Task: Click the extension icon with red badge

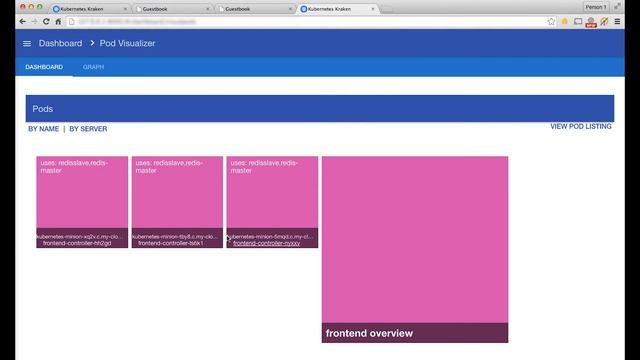Action: point(591,22)
